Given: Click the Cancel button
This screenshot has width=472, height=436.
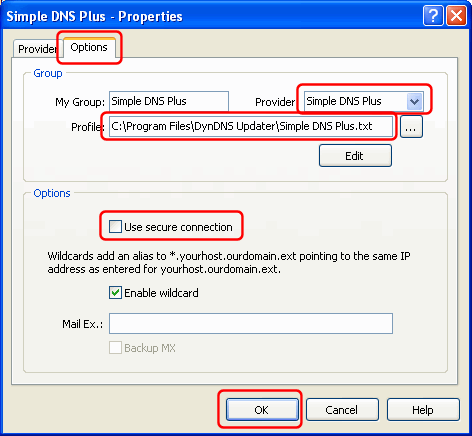Looking at the screenshot, I should (342, 410).
